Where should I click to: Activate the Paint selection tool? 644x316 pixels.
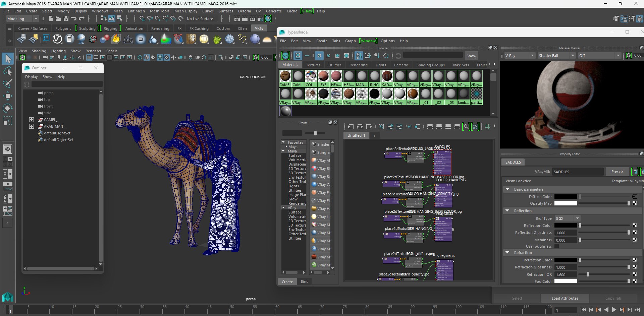8,83
